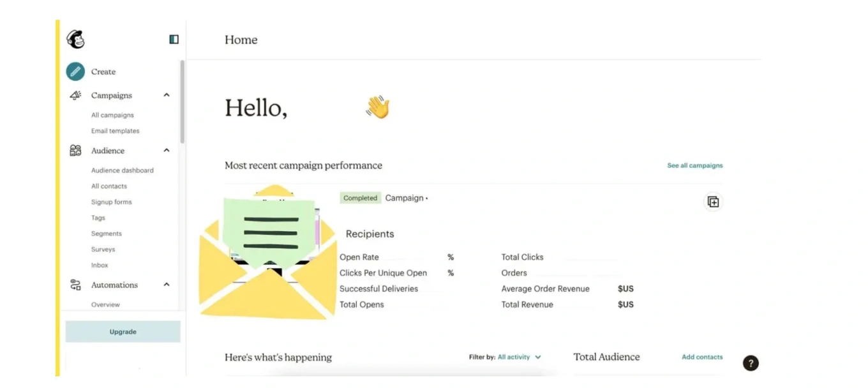Click the Campaign name link

(405, 198)
